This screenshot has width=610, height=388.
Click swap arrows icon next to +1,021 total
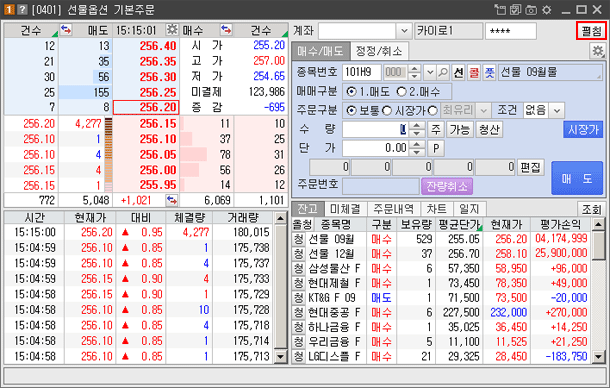pos(172,200)
